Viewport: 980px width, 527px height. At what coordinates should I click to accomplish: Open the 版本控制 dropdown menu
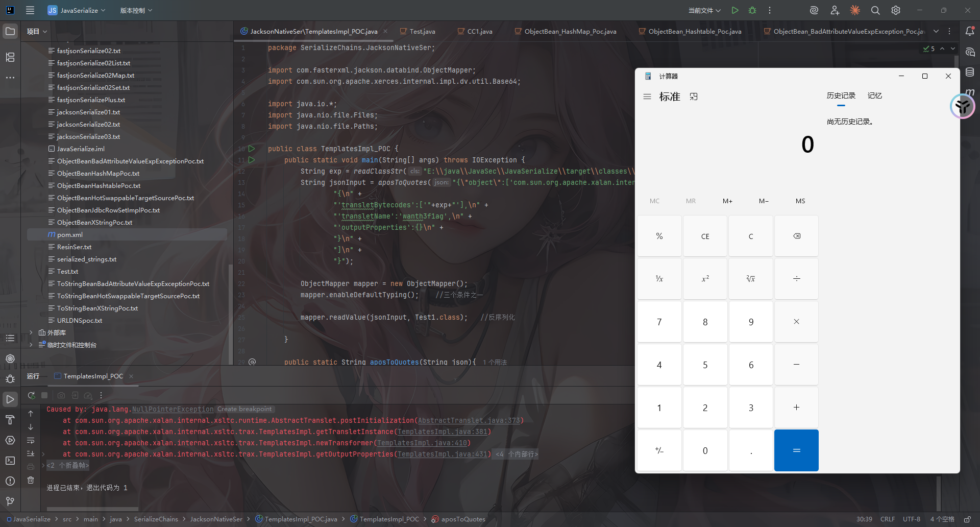tap(136, 10)
